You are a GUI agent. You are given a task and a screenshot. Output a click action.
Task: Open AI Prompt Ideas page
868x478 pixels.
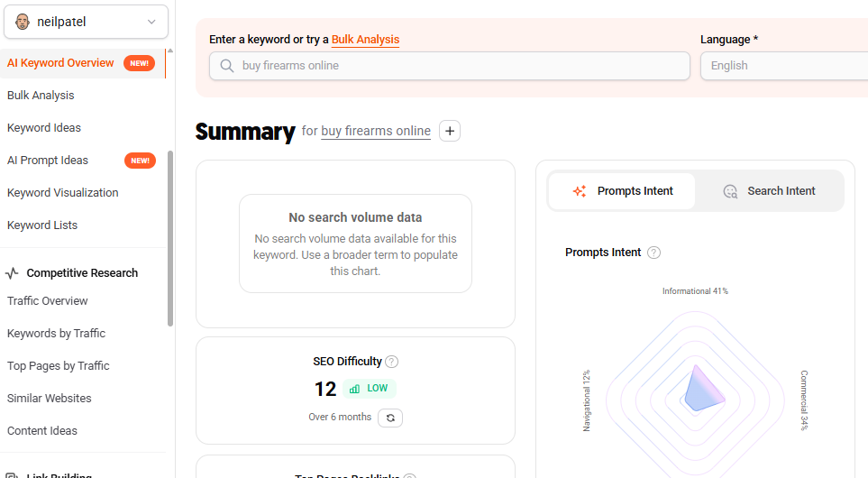(48, 161)
